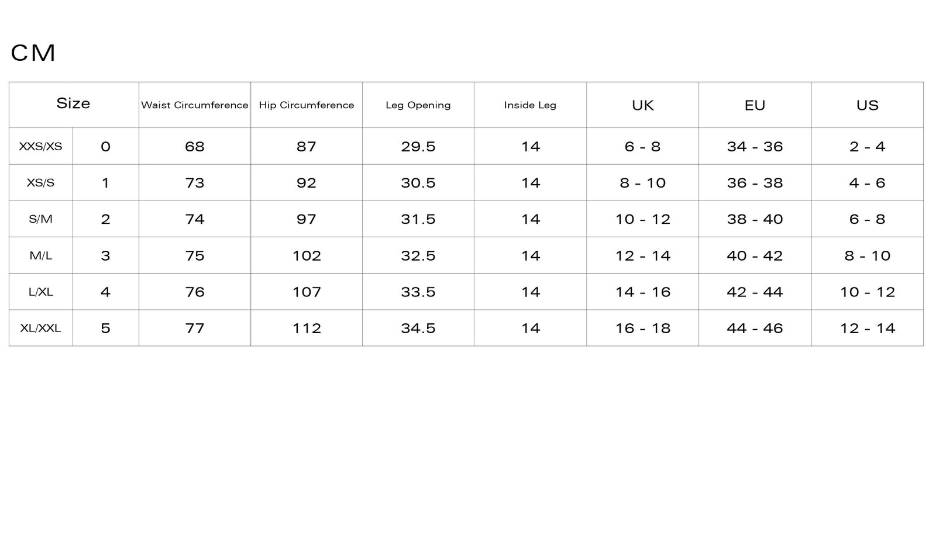Select the XL/XXL size label
The height and width of the screenshot is (560, 936).
[40, 328]
